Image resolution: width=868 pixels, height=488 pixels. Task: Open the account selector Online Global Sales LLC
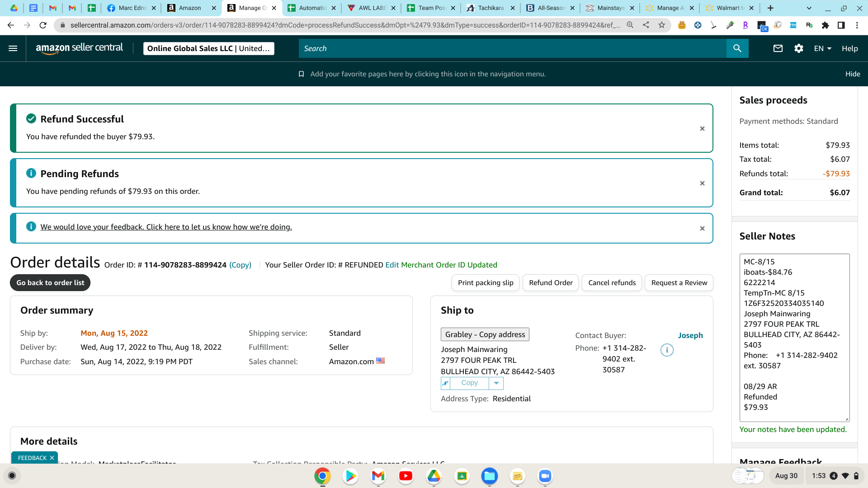208,48
